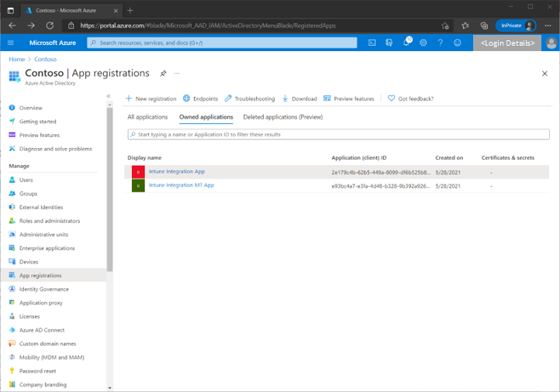The image size is (560, 392).
Task: Open Cloud Shell from the top bar
Action: [x=372, y=43]
